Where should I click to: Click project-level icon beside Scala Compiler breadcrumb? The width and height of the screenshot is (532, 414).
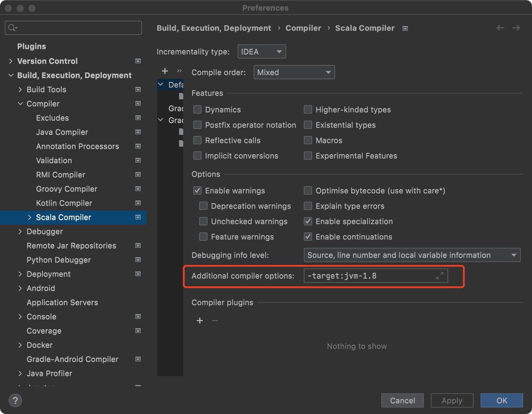pos(405,28)
